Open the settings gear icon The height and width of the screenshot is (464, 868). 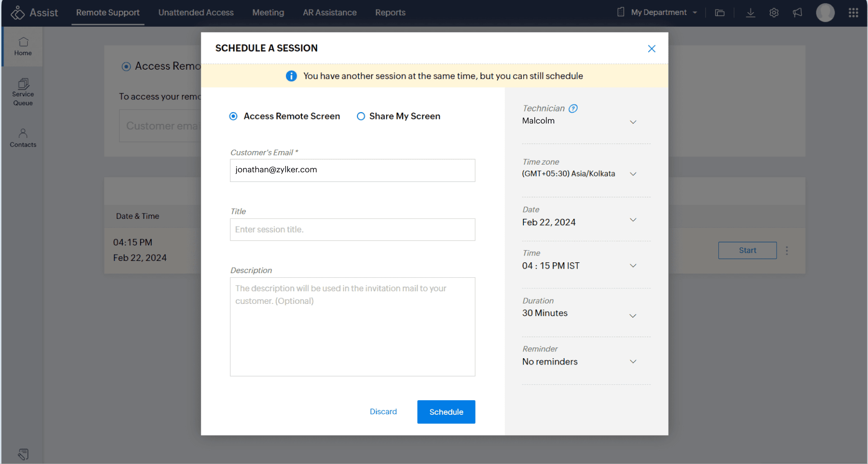coord(774,13)
